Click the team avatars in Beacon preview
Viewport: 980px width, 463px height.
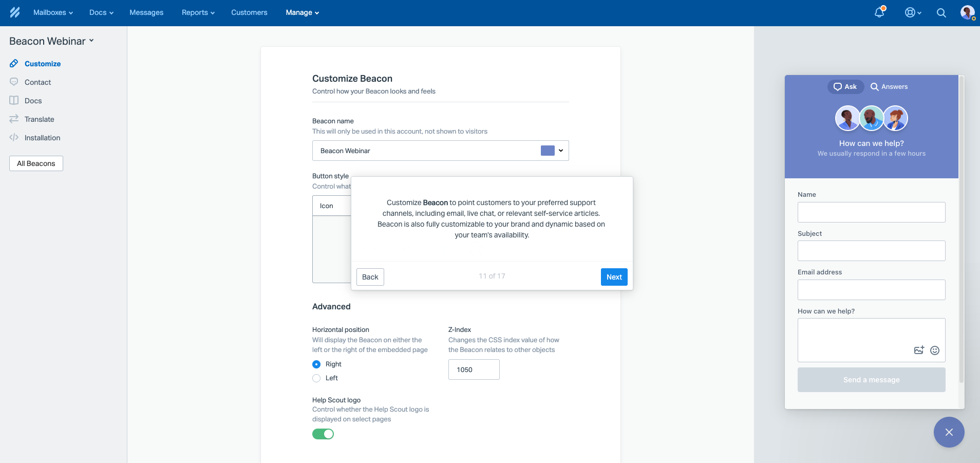coord(872,118)
